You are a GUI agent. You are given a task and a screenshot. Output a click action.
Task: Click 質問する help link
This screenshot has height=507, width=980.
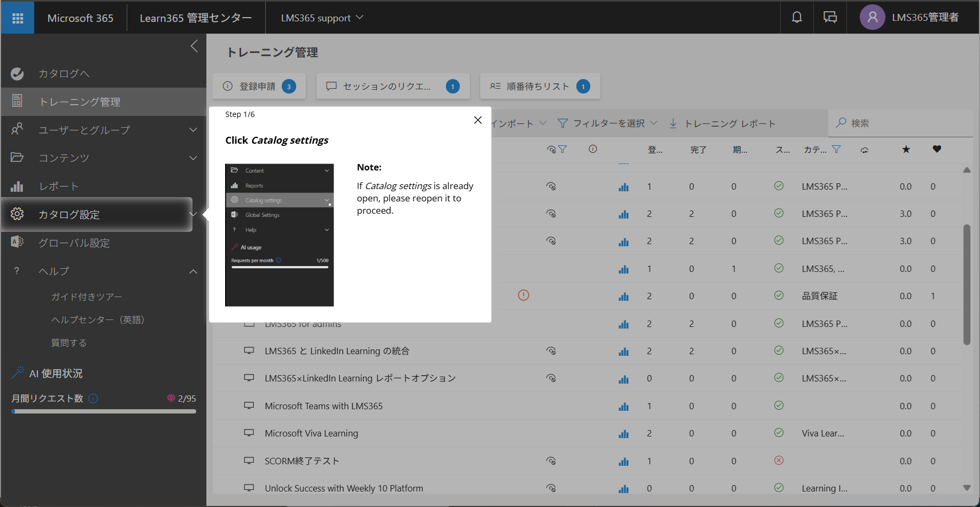[x=68, y=342]
